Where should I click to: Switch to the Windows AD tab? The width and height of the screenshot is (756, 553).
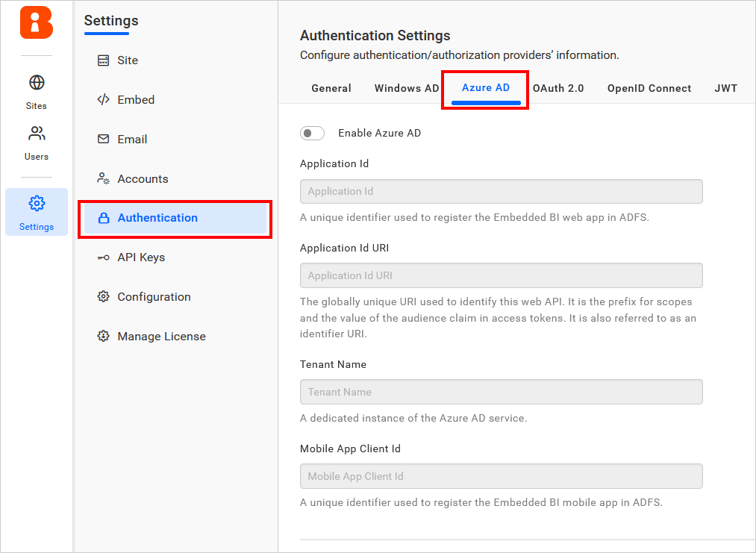(x=406, y=88)
